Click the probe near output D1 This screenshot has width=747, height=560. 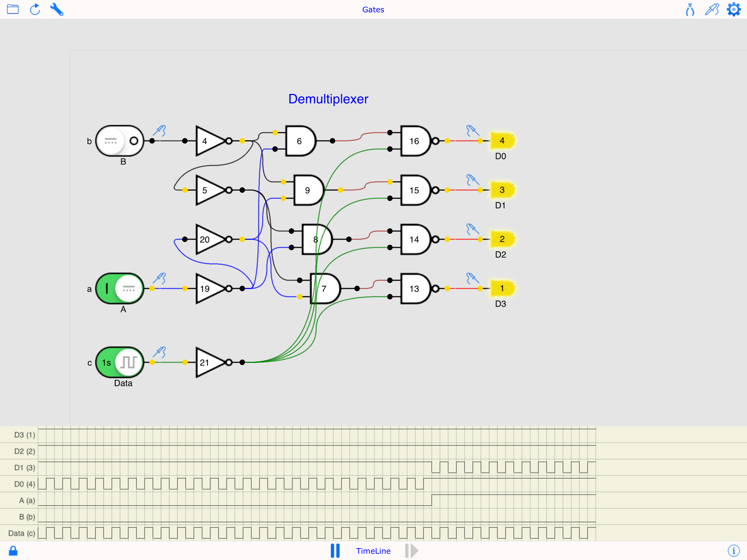472,180
